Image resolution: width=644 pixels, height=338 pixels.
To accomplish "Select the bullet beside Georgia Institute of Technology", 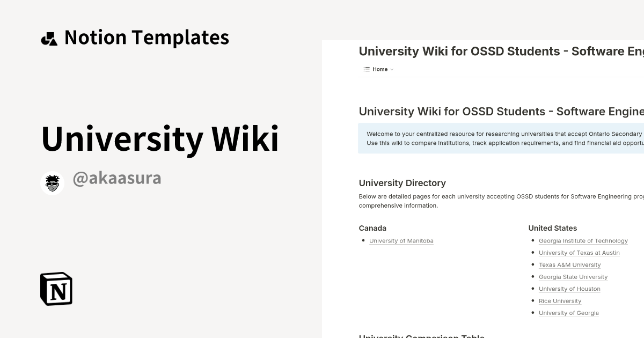I will [x=532, y=240].
